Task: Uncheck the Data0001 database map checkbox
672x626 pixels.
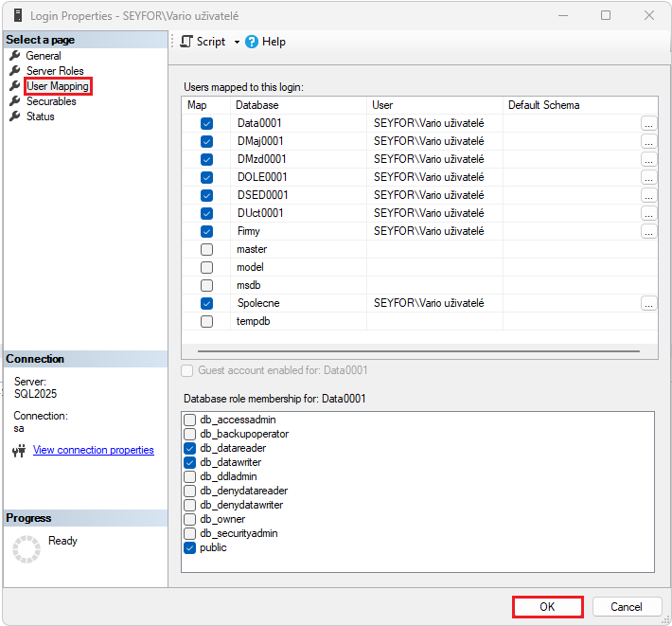Action: click(206, 123)
